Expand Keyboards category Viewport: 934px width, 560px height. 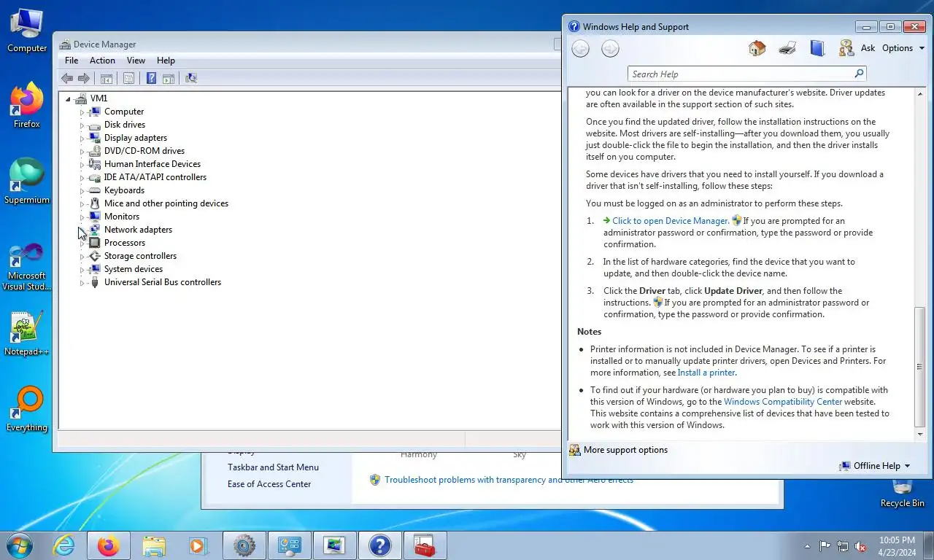82,191
